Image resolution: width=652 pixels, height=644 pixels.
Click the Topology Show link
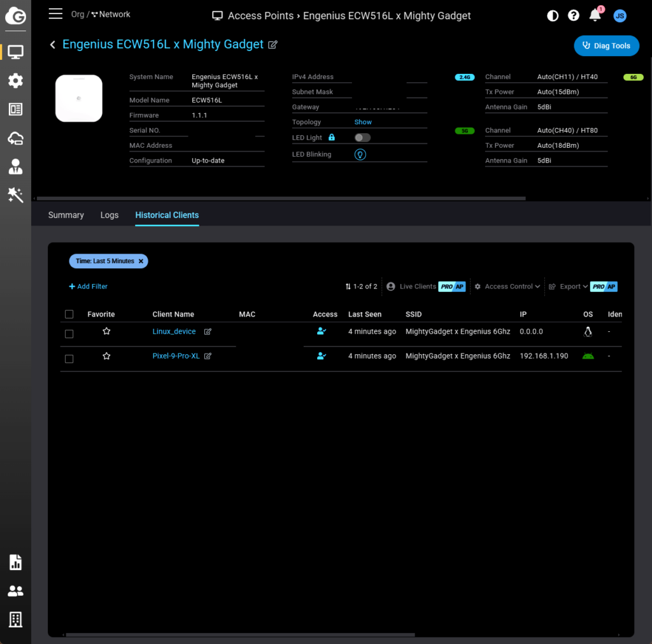(363, 122)
